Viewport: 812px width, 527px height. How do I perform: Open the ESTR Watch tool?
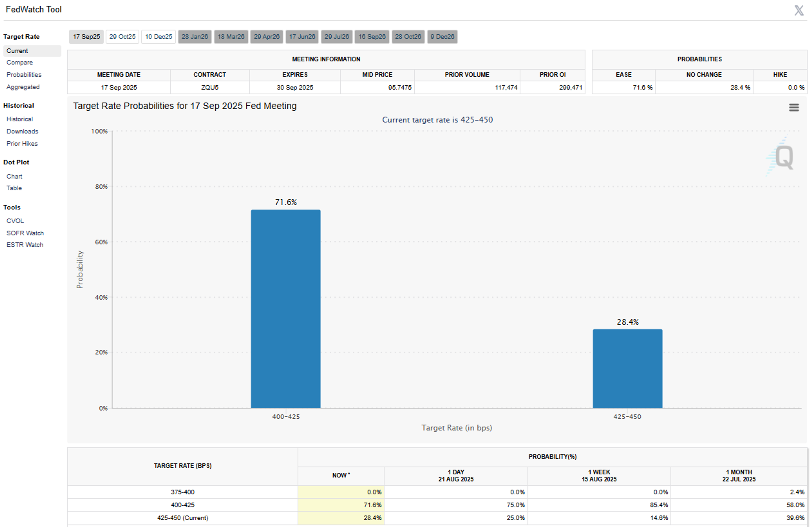coord(25,245)
